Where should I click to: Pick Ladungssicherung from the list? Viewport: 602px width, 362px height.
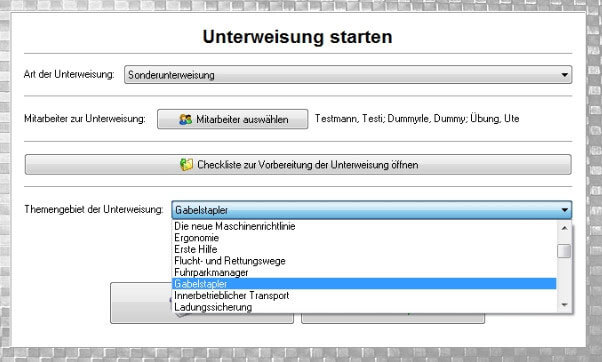(364, 307)
